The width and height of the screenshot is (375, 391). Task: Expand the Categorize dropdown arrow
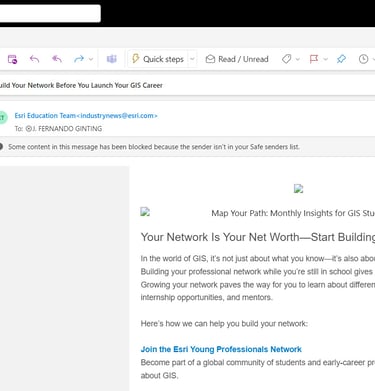[x=298, y=59]
